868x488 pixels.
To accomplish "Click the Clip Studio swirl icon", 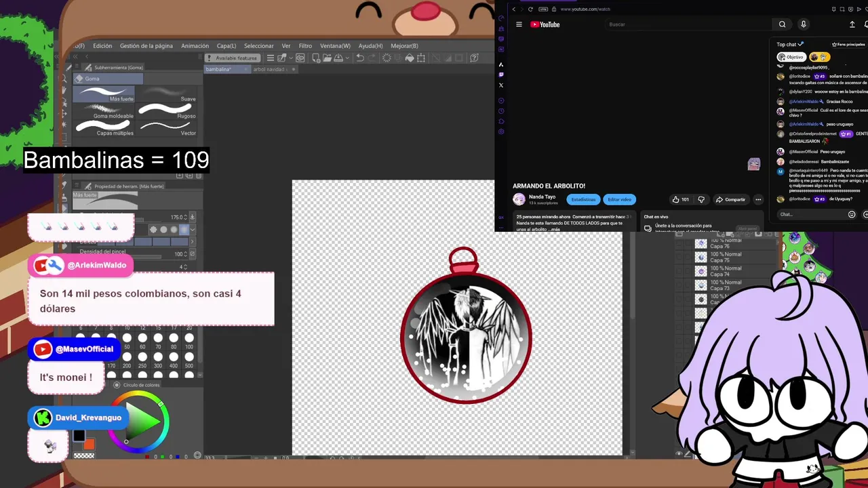I will click(300, 58).
